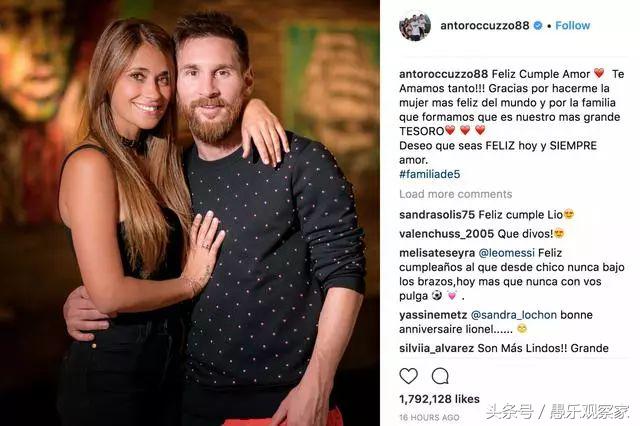Open the antoroccuzzo88 profile picture
The image size is (640, 426).
click(415, 26)
